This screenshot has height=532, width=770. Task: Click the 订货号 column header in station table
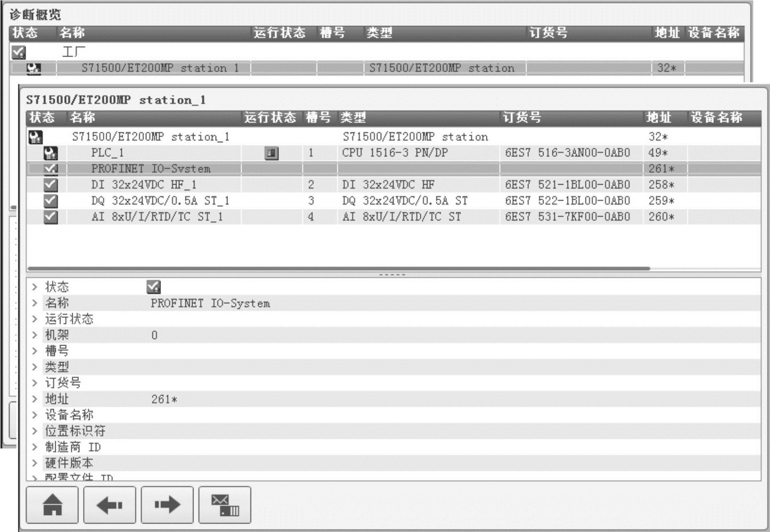click(572, 118)
